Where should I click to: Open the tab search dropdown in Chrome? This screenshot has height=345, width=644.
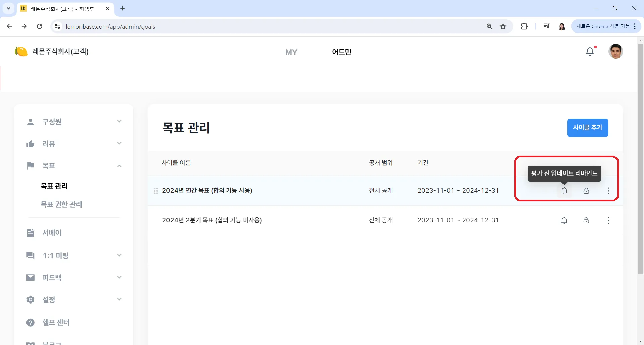pyautogui.click(x=8, y=8)
